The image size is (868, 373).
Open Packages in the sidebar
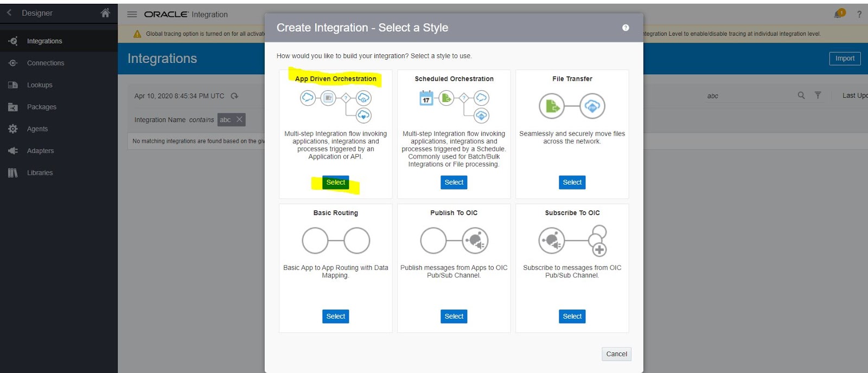pos(42,107)
